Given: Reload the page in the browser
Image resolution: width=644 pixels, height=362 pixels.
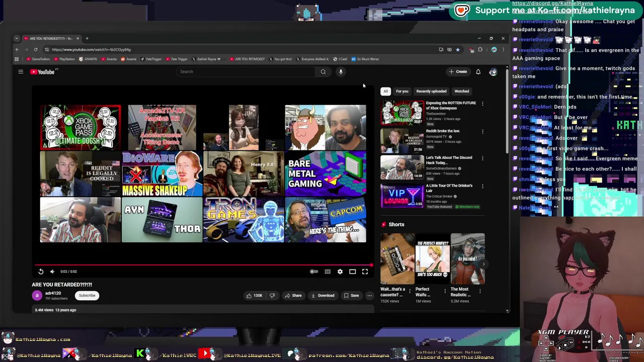Looking at the screenshot, I should [x=36, y=49].
